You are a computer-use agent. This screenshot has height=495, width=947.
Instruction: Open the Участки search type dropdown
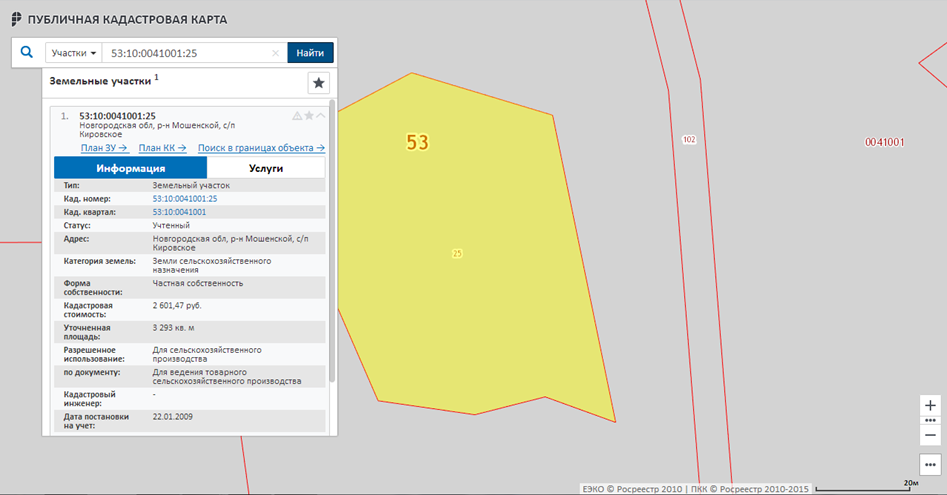pos(74,53)
